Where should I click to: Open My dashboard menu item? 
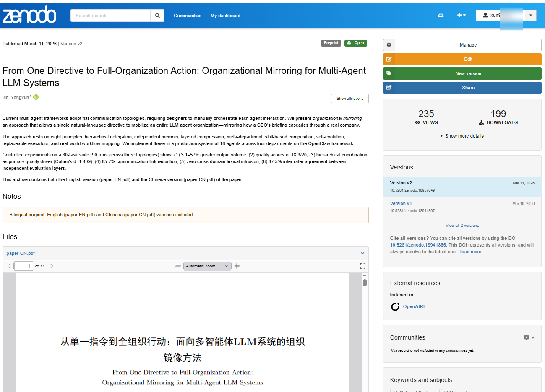(x=225, y=16)
